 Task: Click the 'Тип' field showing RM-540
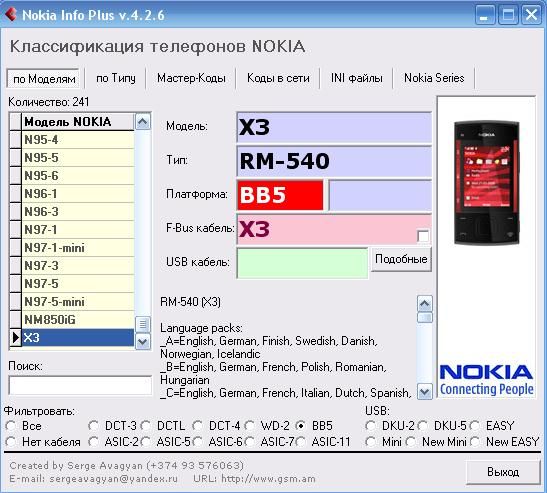coord(334,161)
